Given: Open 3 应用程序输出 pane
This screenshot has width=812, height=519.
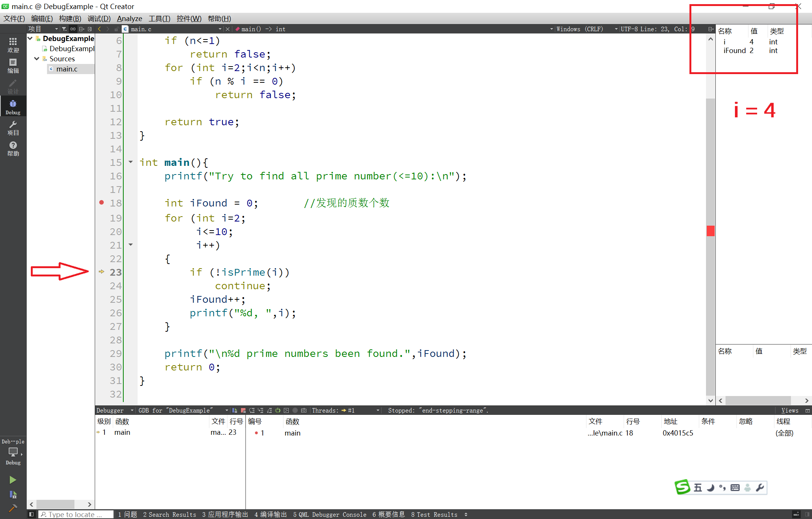Looking at the screenshot, I should point(225,514).
